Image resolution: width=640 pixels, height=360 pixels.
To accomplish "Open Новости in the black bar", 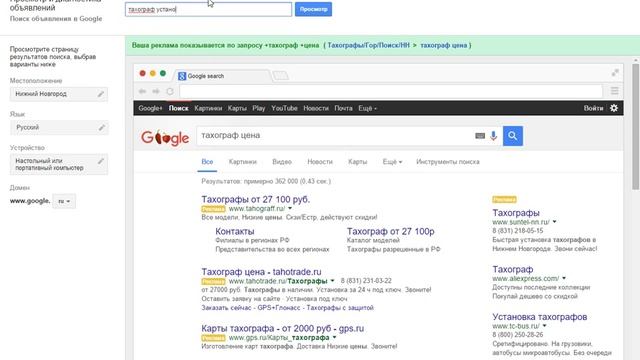I will pos(316,108).
